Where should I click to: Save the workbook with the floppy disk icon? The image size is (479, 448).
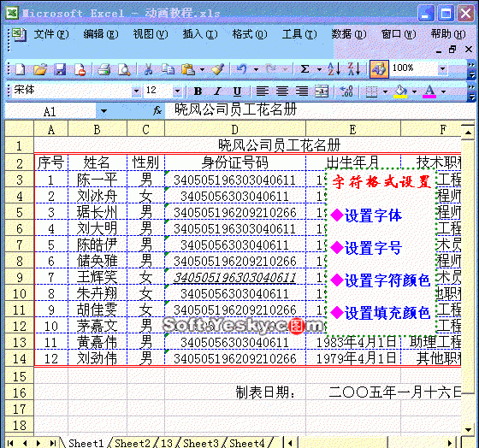(x=60, y=69)
